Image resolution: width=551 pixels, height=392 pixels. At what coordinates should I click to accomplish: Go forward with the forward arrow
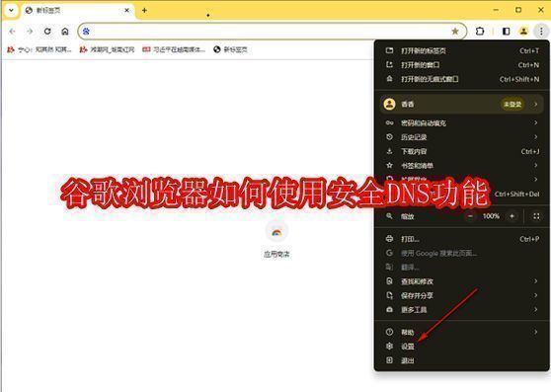tap(30, 32)
